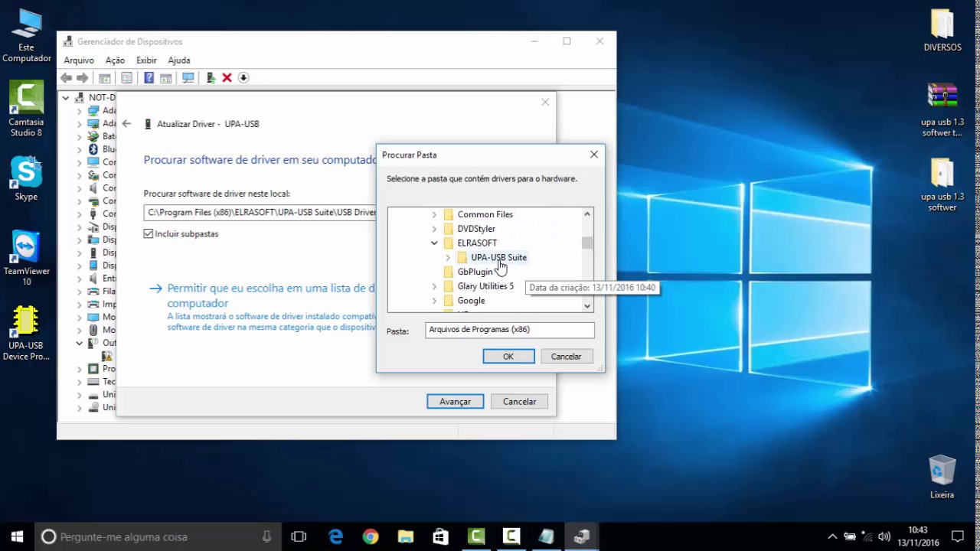Viewport: 980px width, 551px height.
Task: Open the Lixeira recycle bin
Action: [x=942, y=477]
